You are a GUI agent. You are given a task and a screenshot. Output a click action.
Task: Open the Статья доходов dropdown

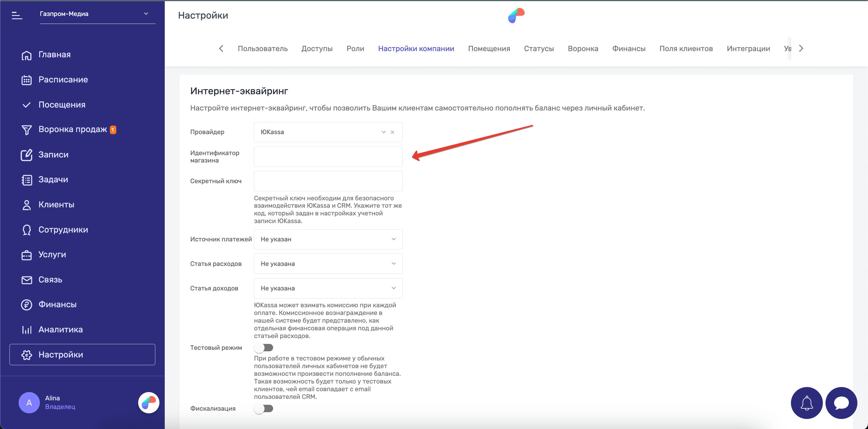(328, 288)
